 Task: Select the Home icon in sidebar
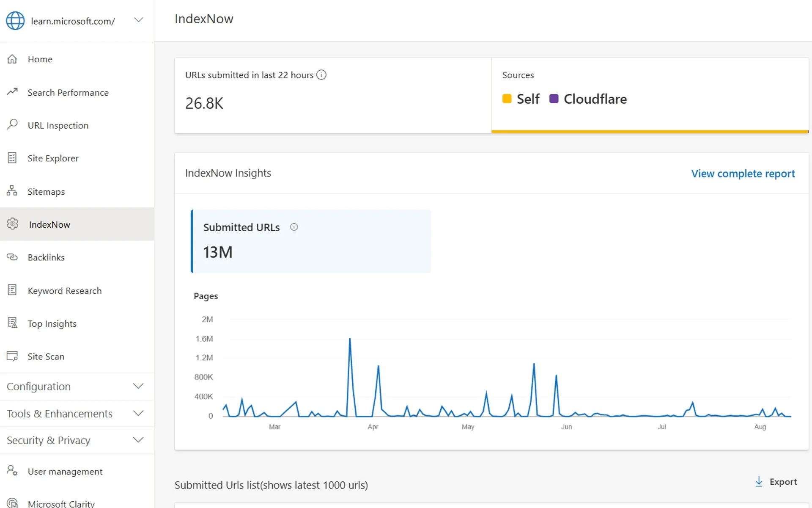pyautogui.click(x=13, y=59)
